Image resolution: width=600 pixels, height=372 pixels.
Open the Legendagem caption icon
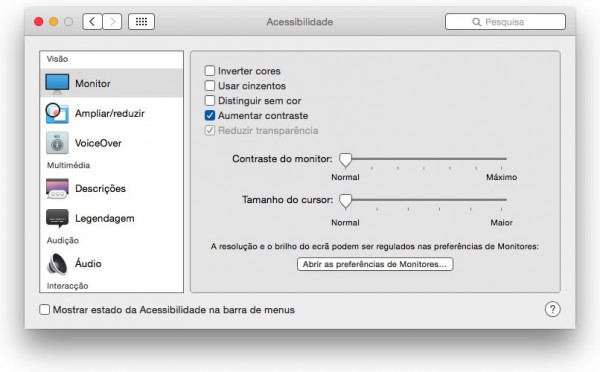click(57, 218)
